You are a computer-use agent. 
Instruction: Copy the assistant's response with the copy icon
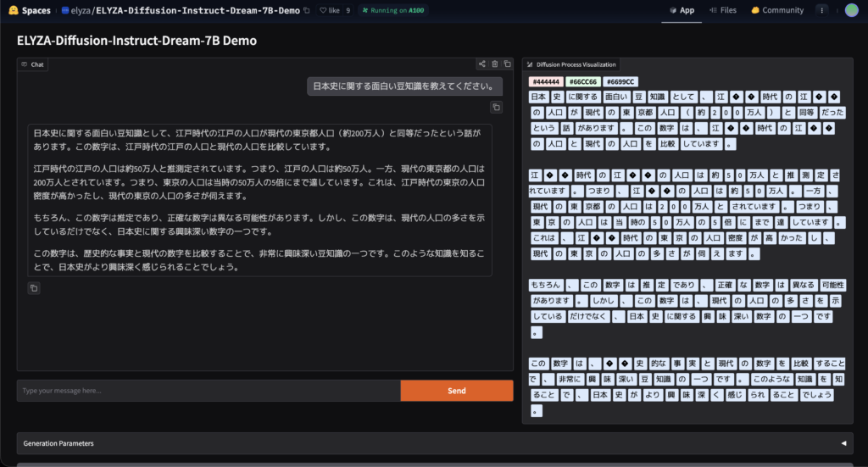click(33, 288)
